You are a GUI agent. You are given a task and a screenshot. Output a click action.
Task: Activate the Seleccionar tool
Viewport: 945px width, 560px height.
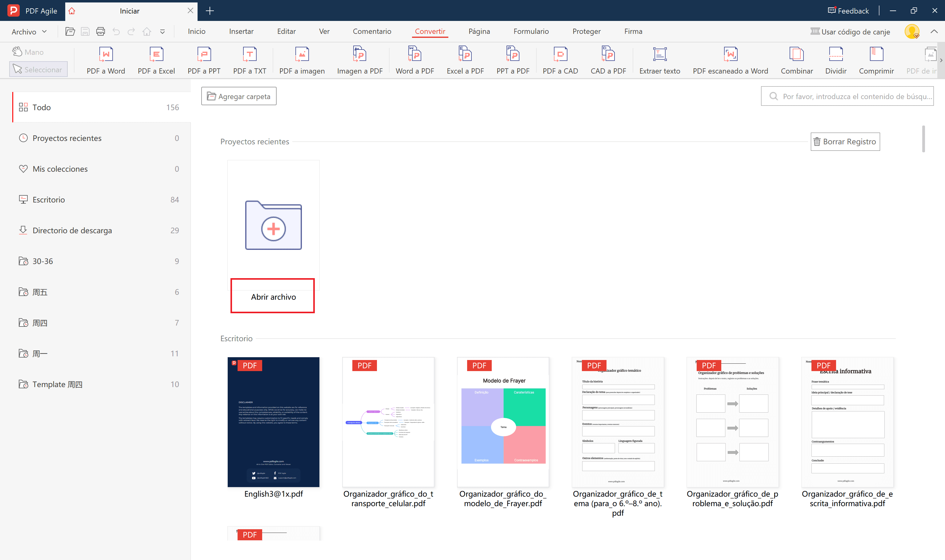click(38, 70)
